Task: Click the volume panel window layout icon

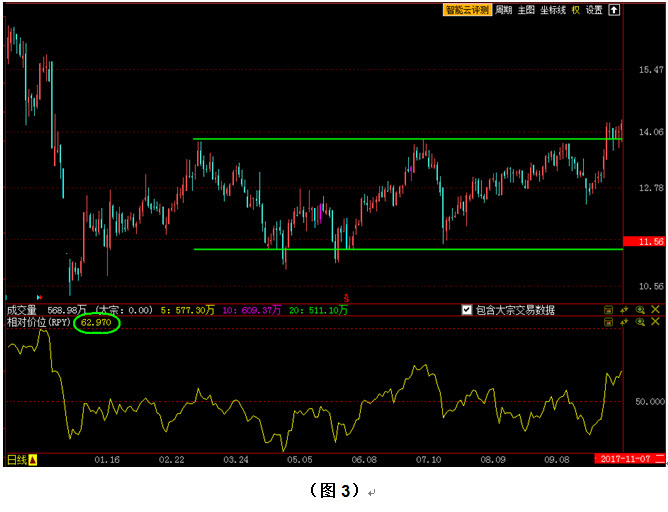Action: (608, 310)
